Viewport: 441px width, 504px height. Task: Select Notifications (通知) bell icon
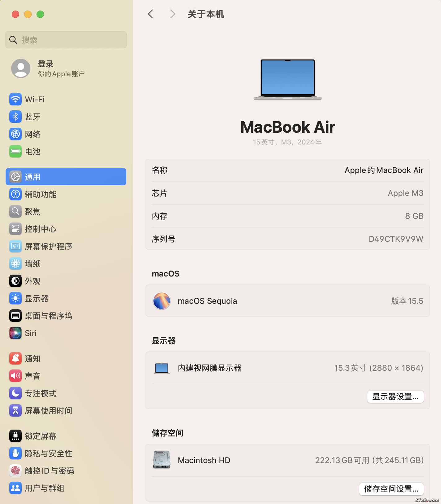(x=15, y=359)
